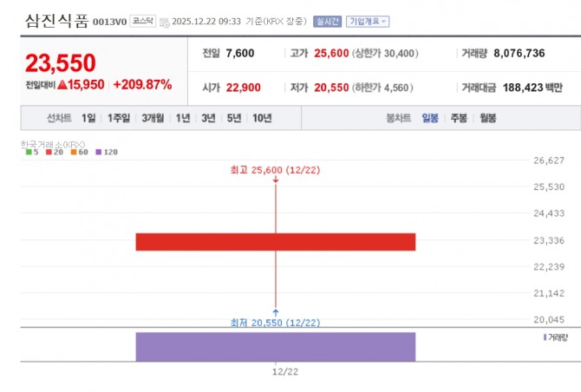Show the 1년 line chart
This screenshot has width=581, height=392.
pyautogui.click(x=183, y=118)
